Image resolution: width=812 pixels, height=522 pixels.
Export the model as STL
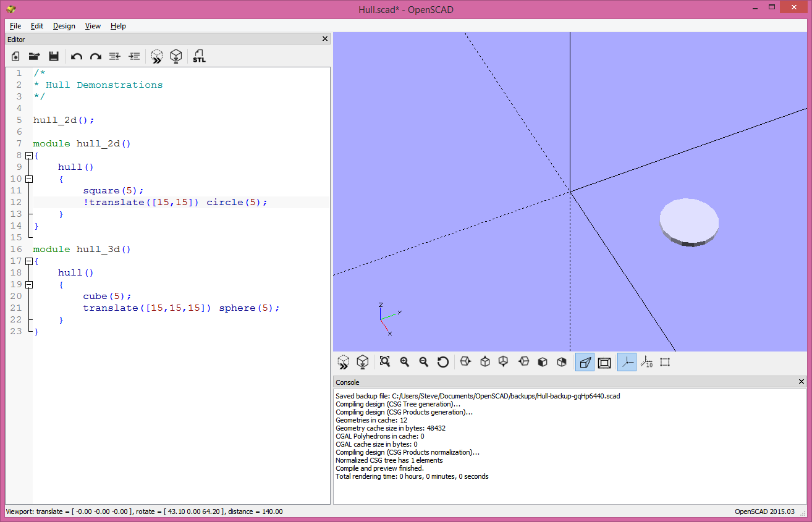[x=199, y=56]
